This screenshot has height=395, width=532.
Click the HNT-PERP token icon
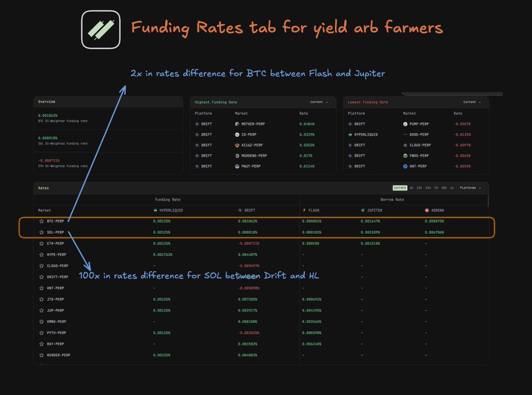pos(405,166)
